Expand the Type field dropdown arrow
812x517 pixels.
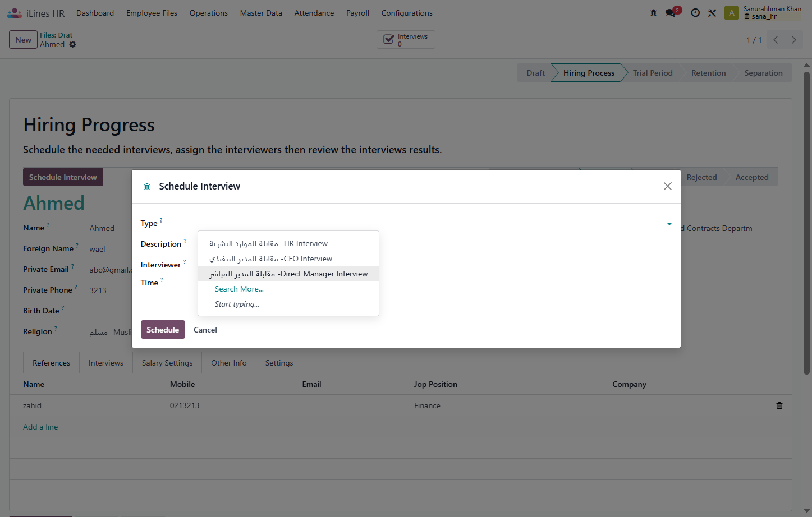pos(669,224)
